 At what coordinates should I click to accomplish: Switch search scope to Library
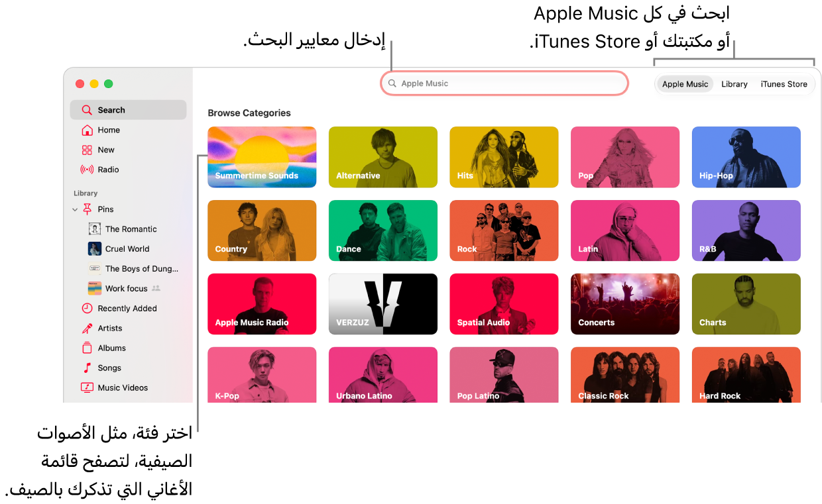[x=734, y=84]
